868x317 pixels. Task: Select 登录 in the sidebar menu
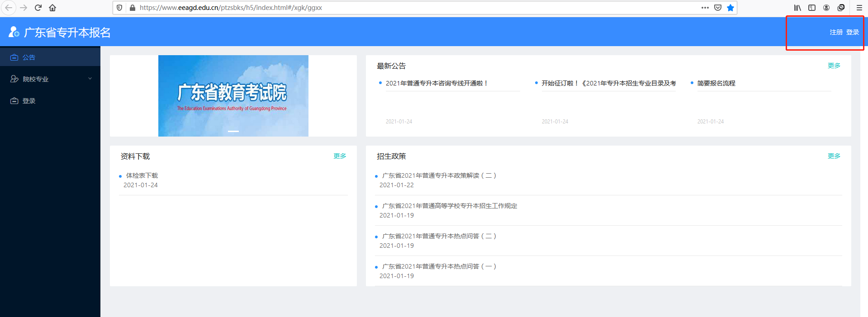click(x=50, y=101)
